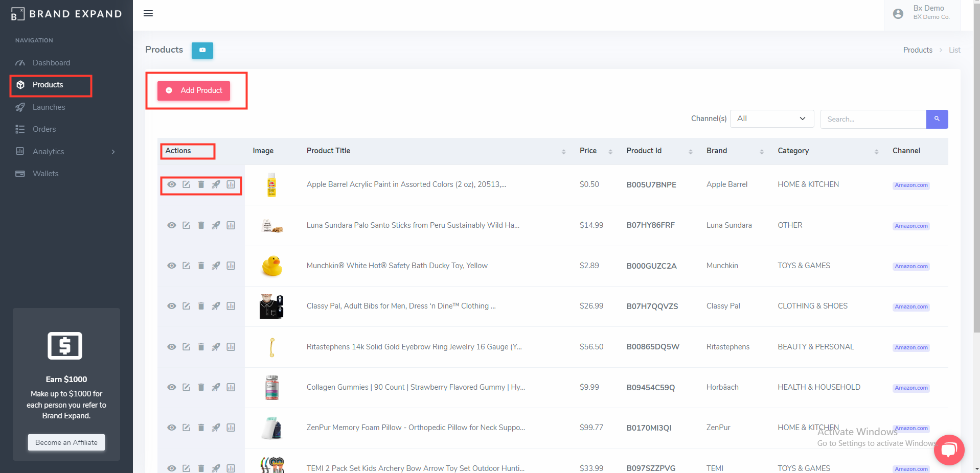
Task: View the Apple Barrel product with eye icon
Action: pos(172,184)
